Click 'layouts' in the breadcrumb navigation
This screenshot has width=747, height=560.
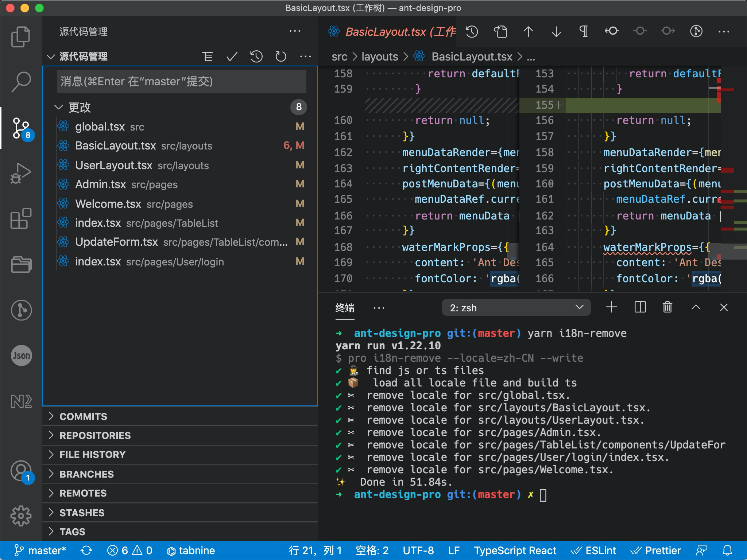tap(379, 57)
